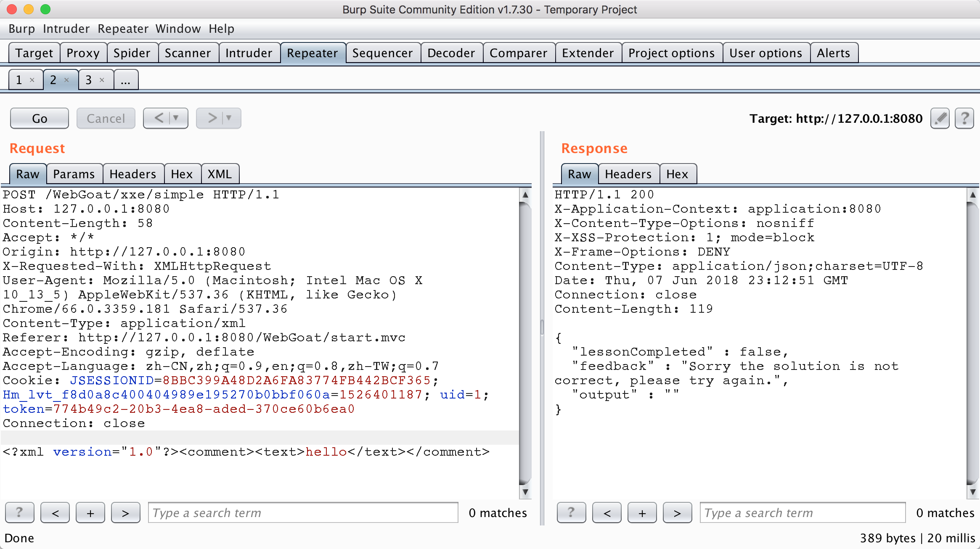The height and width of the screenshot is (549, 980).
Task: Open request search options plus button
Action: (90, 512)
